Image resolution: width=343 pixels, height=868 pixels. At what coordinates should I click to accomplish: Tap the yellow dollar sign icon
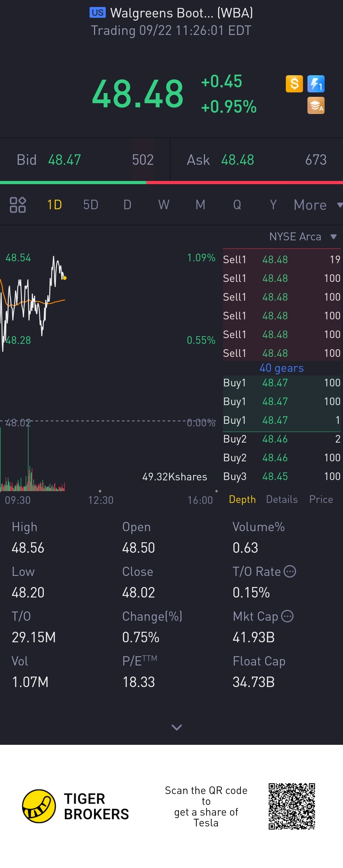(x=294, y=84)
